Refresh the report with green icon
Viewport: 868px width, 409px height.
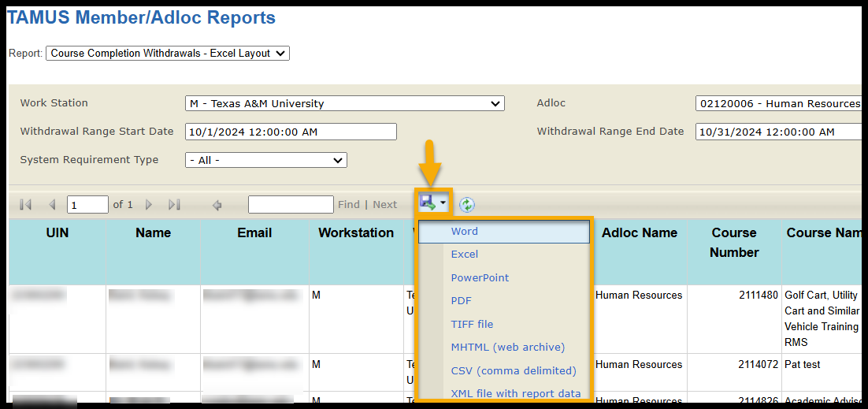click(467, 205)
